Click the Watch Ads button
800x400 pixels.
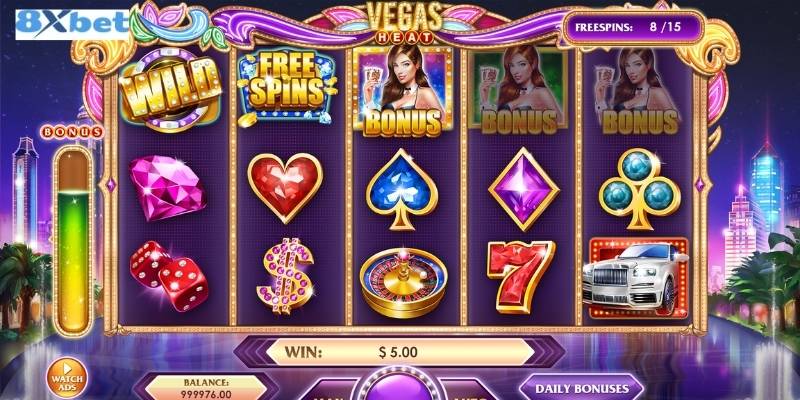[67, 378]
